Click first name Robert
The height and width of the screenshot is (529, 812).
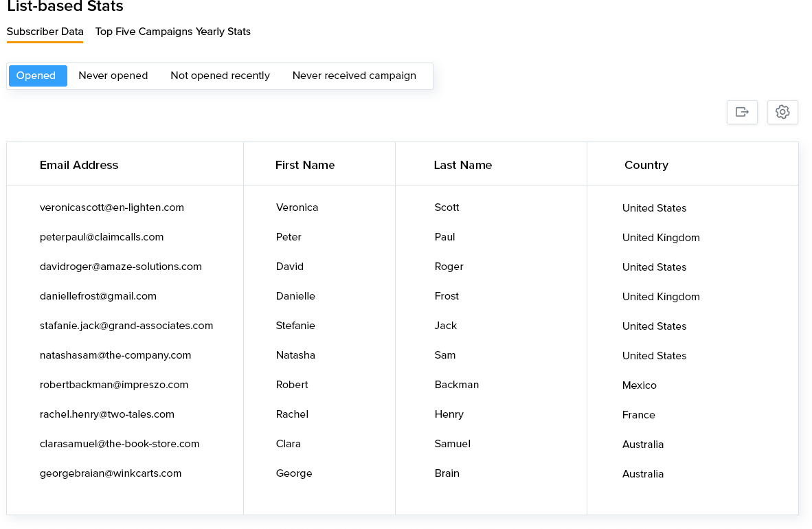point(292,385)
